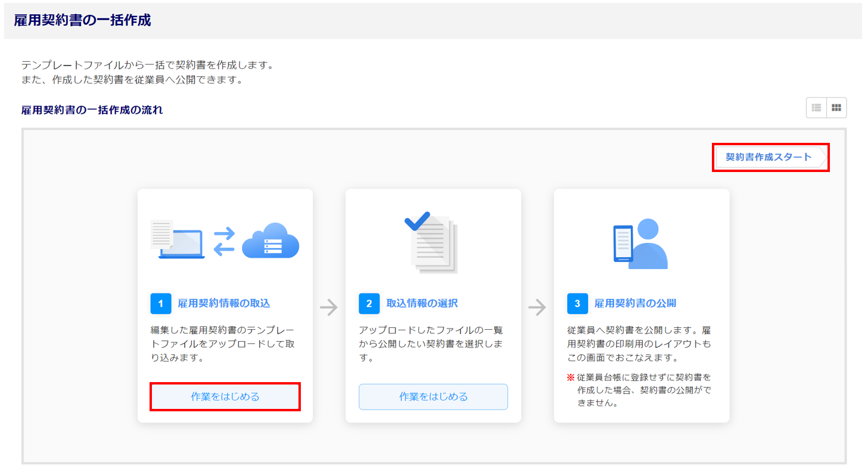This screenshot has height=472, width=868.
Task: Start work under 取込情報の選択 card
Action: [433, 397]
